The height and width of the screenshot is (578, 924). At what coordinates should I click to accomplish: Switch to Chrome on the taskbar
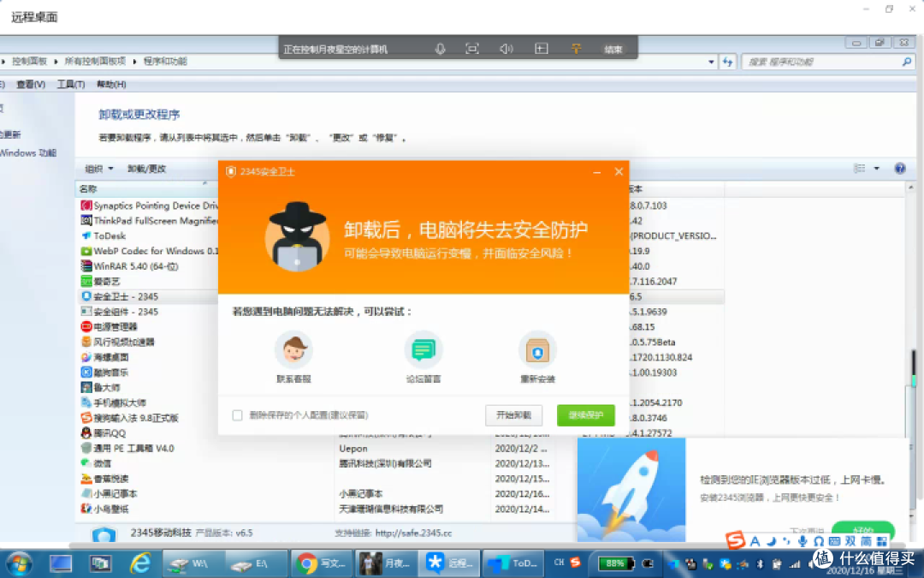(x=321, y=563)
